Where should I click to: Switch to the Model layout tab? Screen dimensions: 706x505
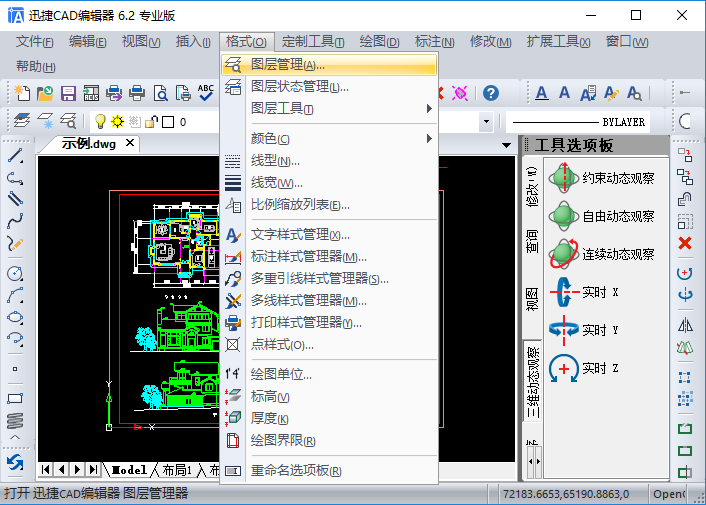tap(129, 470)
